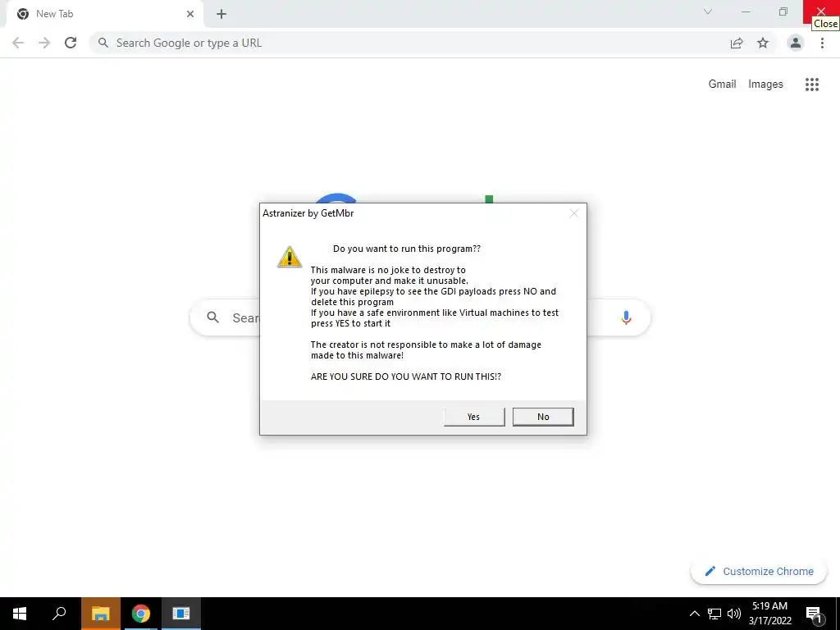Open the network status tray icon
Image resolution: width=840 pixels, height=630 pixels.
(x=714, y=614)
